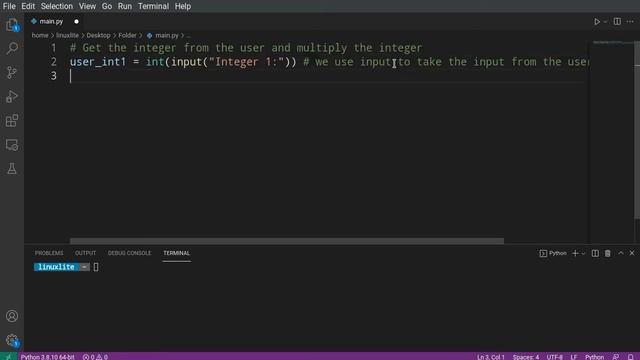
Task: Open the Manage gear icon
Action: pyautogui.click(x=12, y=340)
